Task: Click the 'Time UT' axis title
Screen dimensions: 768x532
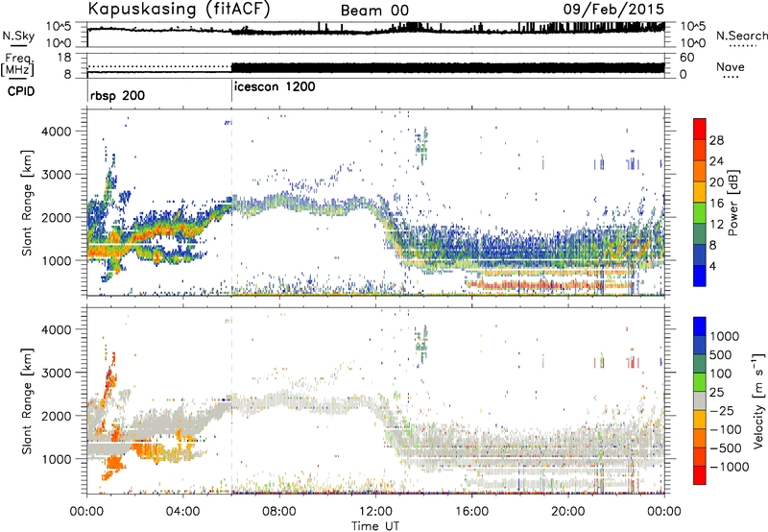Action: point(375,526)
